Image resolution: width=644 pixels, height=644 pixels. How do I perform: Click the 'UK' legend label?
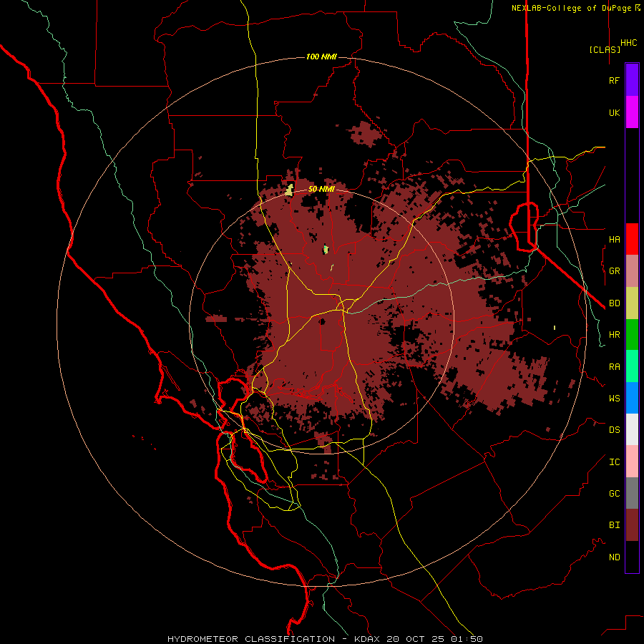pos(614,112)
